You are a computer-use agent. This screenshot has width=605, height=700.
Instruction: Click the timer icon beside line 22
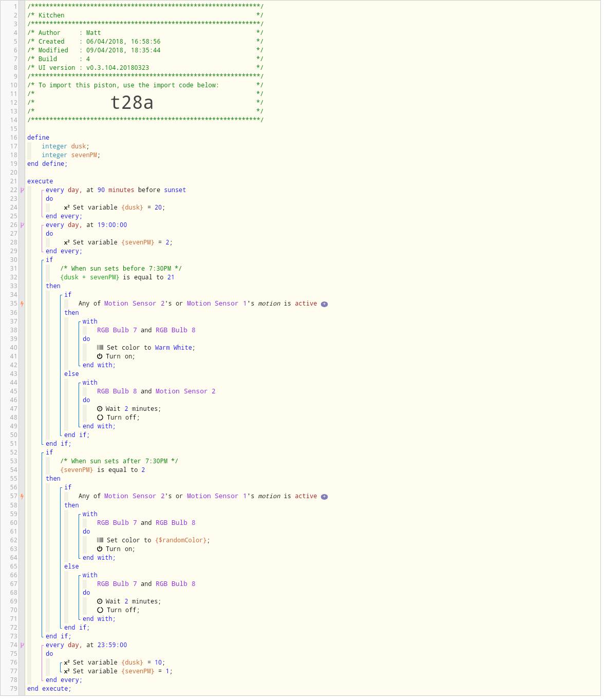(22, 190)
